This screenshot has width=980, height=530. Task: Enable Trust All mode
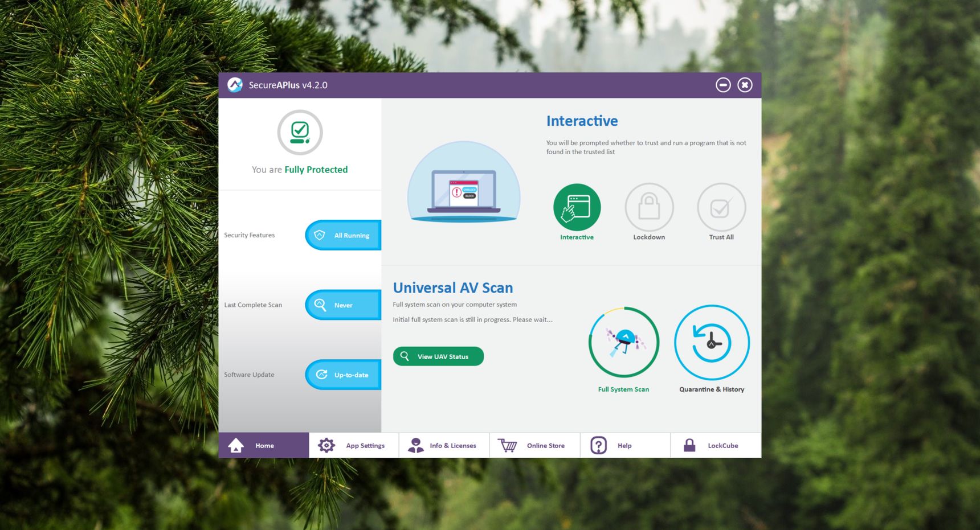[721, 207]
